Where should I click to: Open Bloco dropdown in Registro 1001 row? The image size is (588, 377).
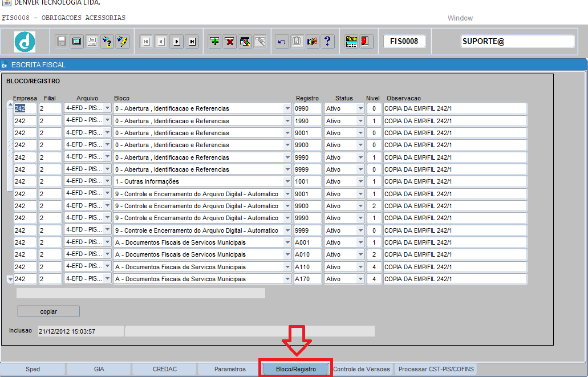[287, 181]
